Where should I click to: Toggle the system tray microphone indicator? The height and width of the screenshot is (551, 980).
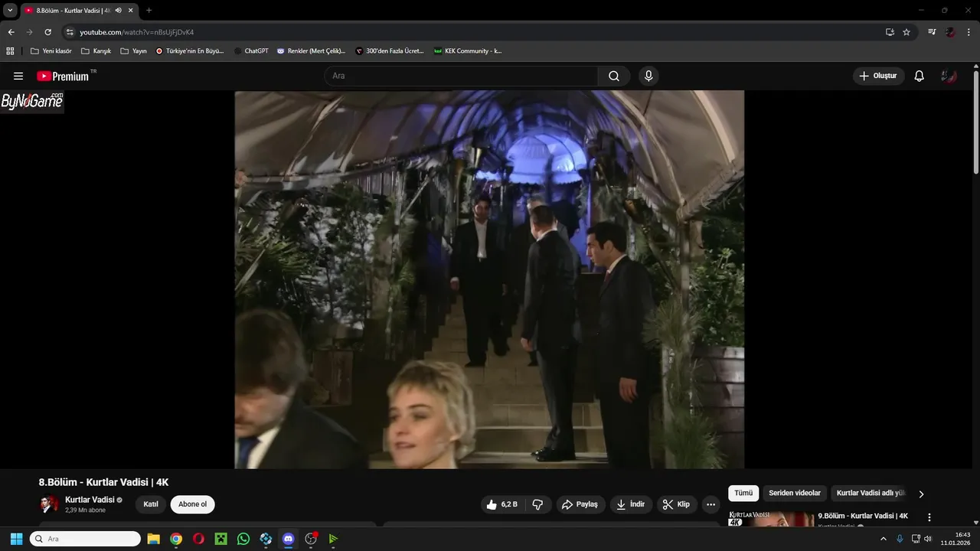pos(900,539)
